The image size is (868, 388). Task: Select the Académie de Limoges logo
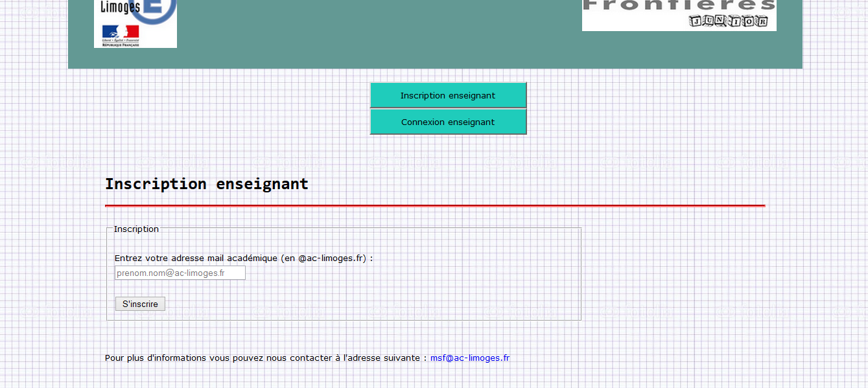[x=135, y=23]
